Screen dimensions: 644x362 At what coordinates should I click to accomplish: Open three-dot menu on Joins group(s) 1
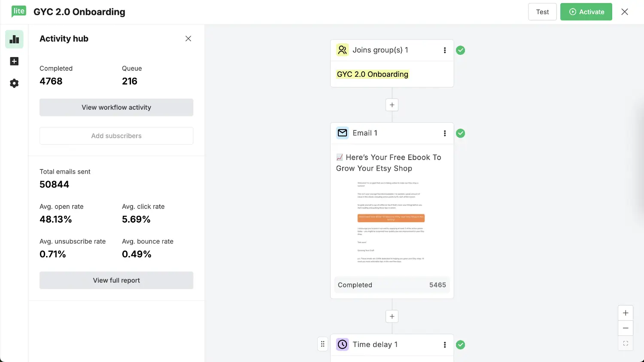coord(445,50)
